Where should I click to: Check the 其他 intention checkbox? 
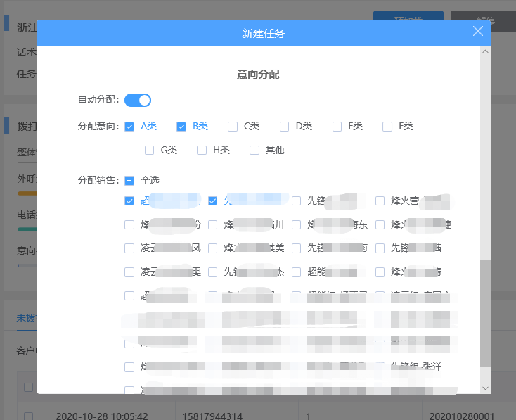(x=254, y=150)
